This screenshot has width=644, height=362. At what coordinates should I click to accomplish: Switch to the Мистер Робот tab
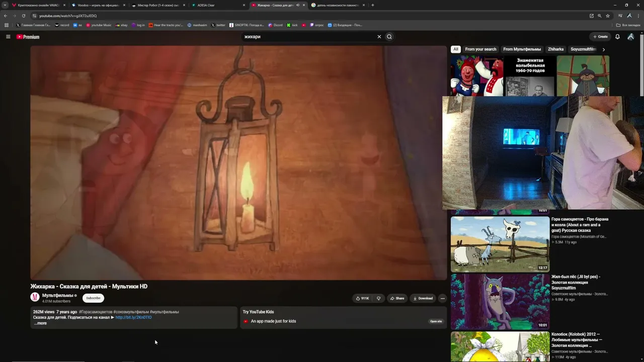pos(158,5)
